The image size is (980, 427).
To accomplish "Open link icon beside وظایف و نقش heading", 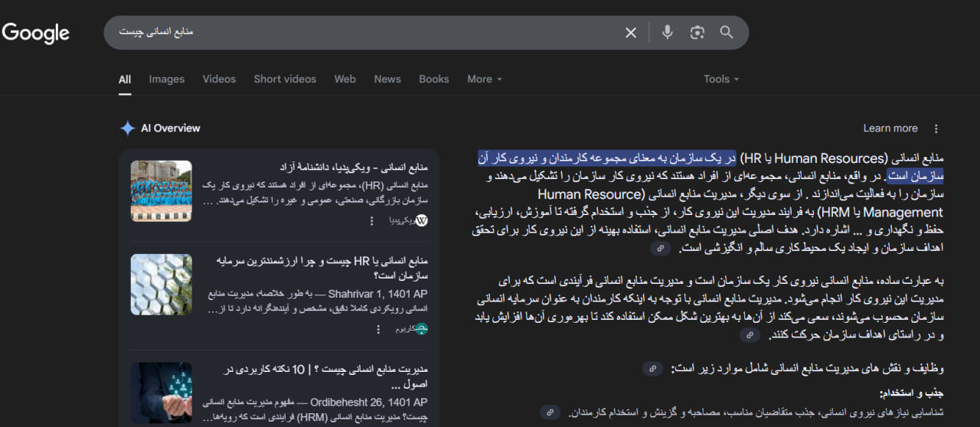I will (x=652, y=368).
